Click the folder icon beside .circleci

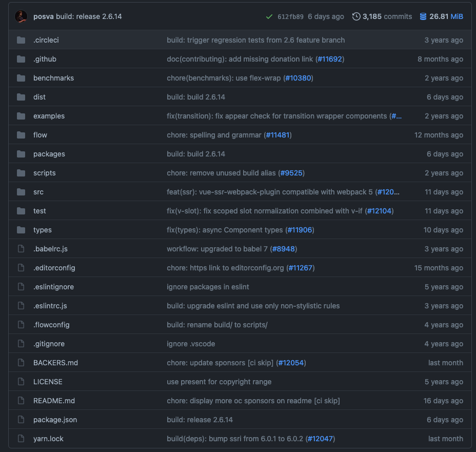tap(21, 40)
